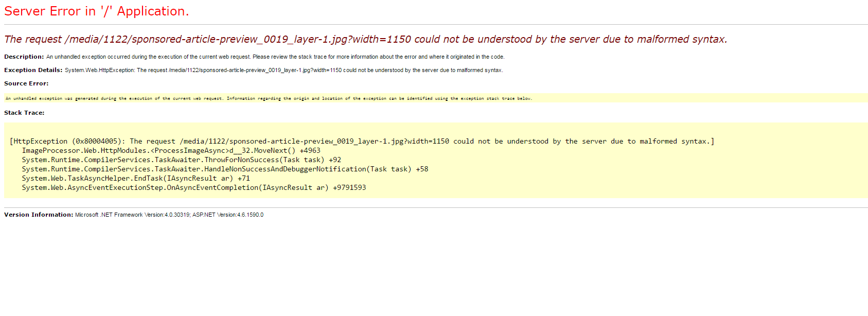
Task: Click the 'Stack Trace:' label
Action: [x=24, y=113]
